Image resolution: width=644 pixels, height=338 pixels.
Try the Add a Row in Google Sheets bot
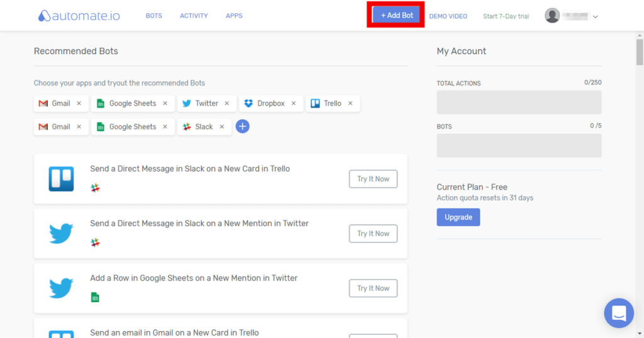pos(373,288)
